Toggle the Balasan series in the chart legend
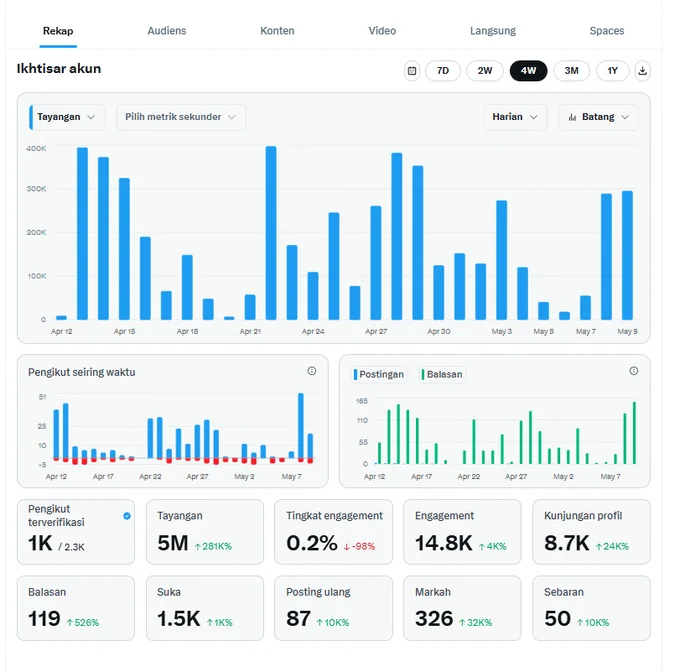 (442, 375)
